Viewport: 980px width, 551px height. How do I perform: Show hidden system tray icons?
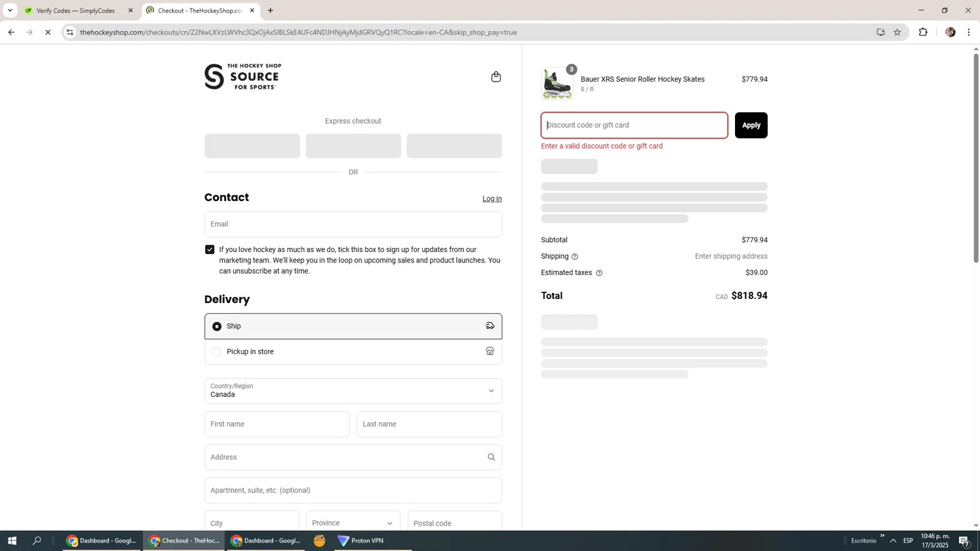point(893,541)
